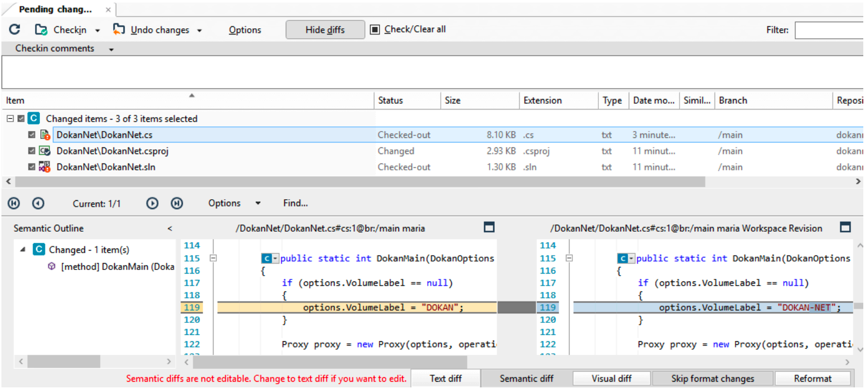Sort by the Item column header

point(188,100)
